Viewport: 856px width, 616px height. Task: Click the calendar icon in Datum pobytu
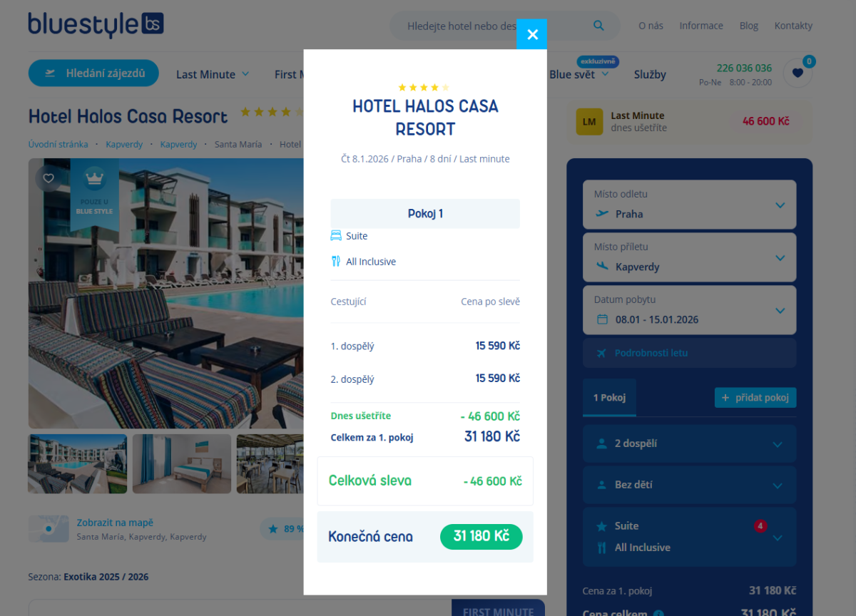point(602,319)
